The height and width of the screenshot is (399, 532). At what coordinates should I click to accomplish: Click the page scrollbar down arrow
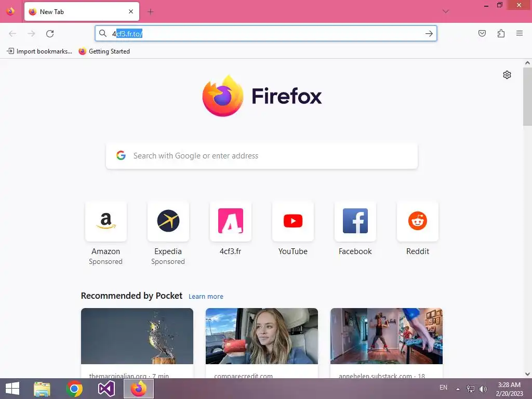[527, 374]
